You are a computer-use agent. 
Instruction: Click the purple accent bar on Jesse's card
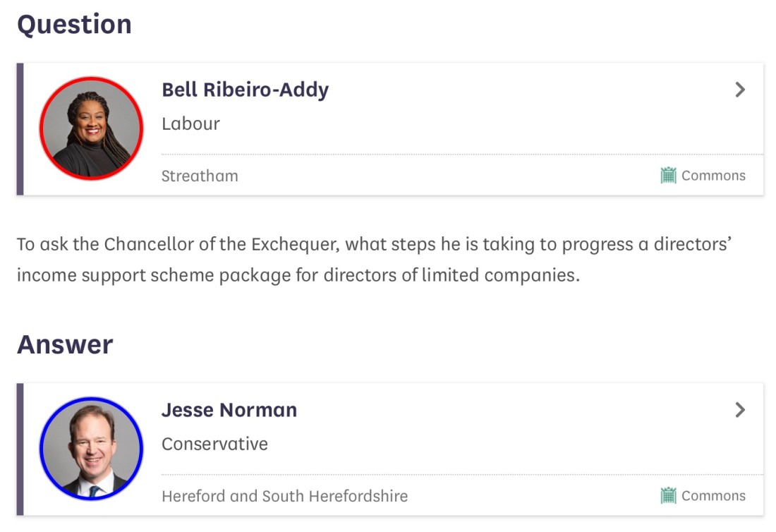click(x=20, y=449)
